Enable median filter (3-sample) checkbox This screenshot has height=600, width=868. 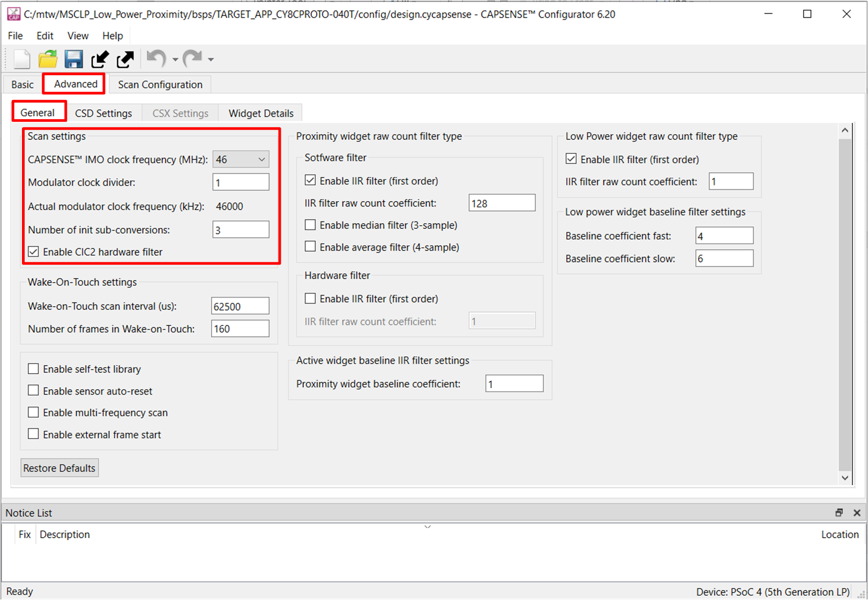(310, 225)
